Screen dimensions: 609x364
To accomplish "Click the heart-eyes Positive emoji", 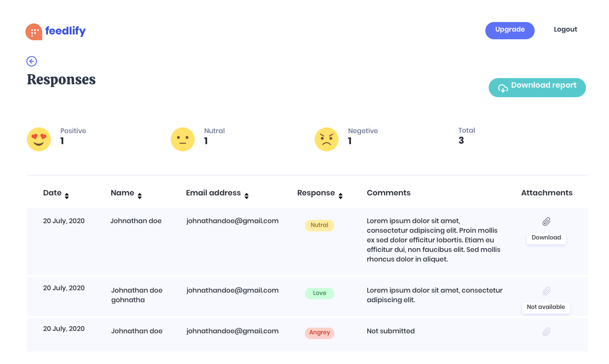I will (x=39, y=139).
